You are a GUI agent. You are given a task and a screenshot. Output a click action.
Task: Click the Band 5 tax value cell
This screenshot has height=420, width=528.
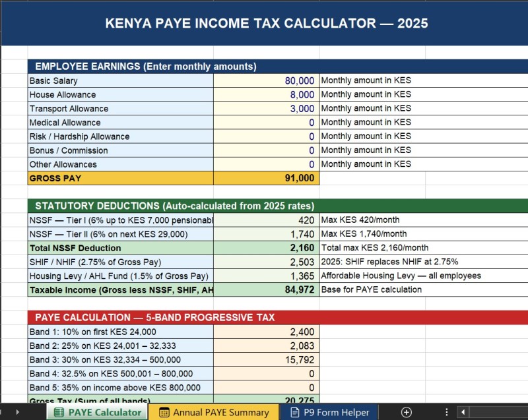(267, 388)
